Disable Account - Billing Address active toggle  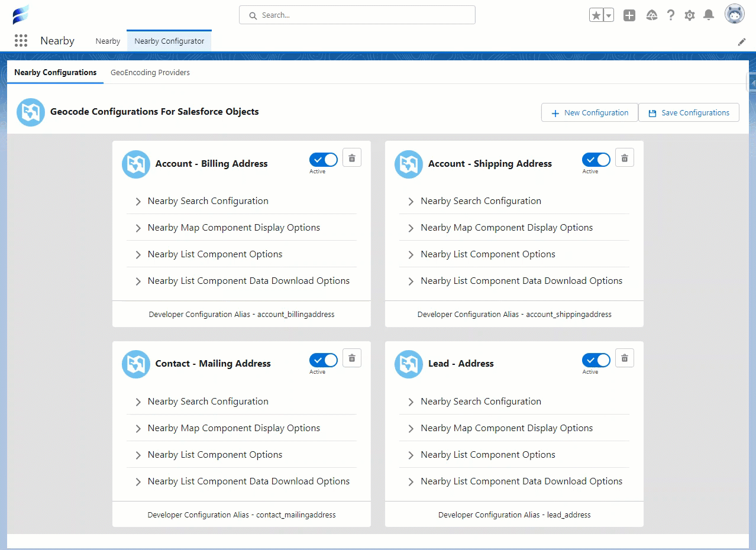click(x=323, y=160)
